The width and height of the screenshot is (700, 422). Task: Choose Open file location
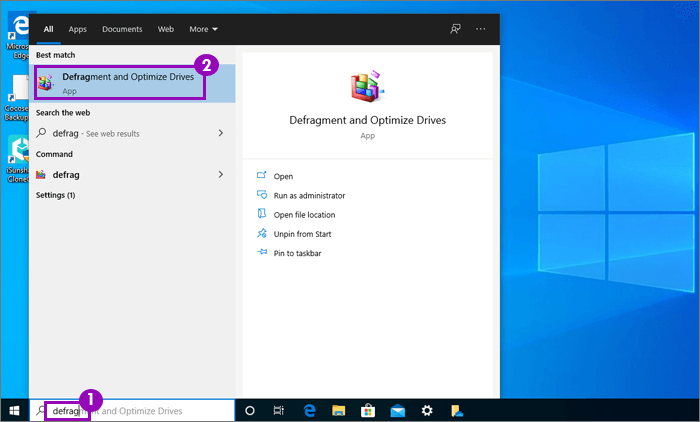(304, 215)
